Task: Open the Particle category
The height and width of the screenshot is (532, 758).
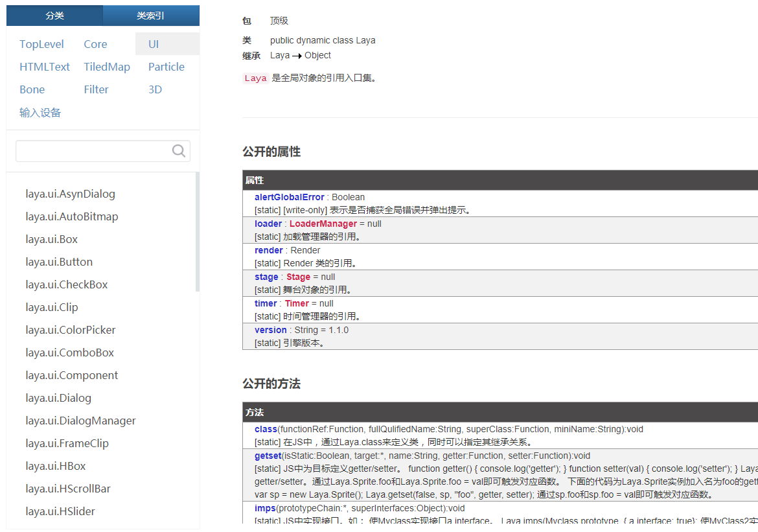Action: pos(167,67)
